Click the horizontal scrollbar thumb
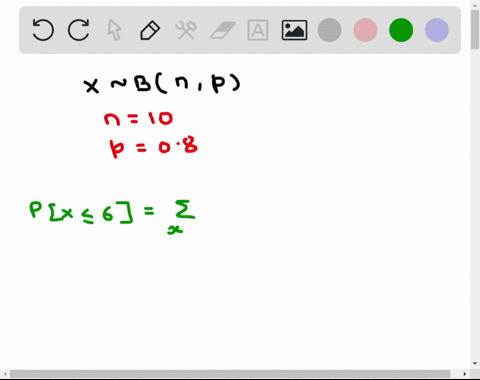The width and height of the screenshot is (480, 380). click(230, 374)
